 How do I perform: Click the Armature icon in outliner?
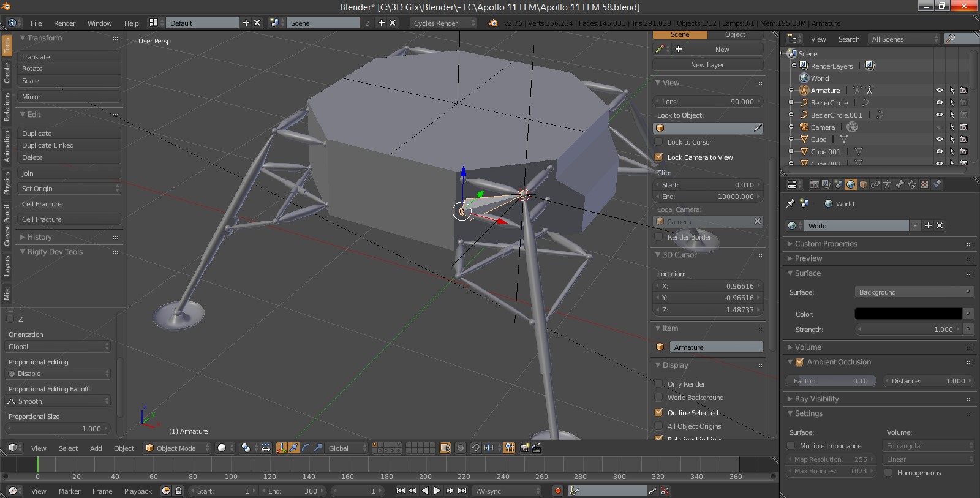coord(804,90)
